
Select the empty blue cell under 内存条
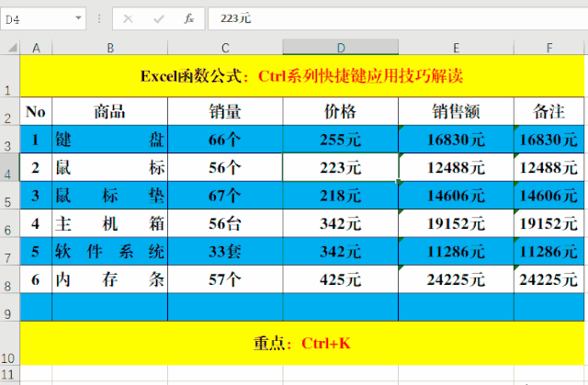point(109,308)
